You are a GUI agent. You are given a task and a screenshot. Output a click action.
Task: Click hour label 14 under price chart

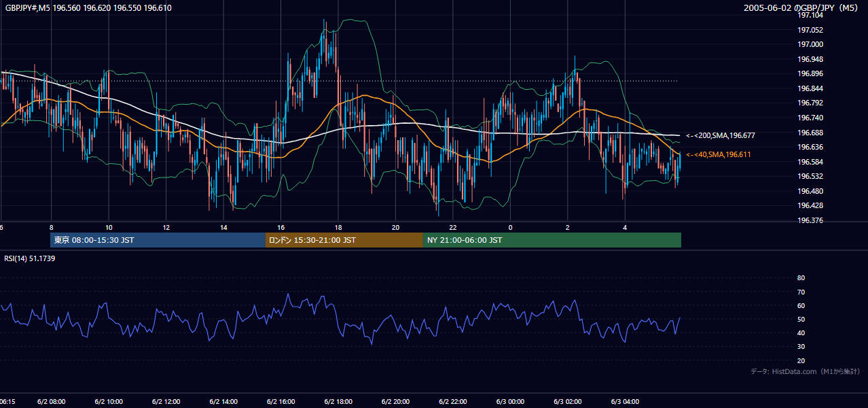223,228
